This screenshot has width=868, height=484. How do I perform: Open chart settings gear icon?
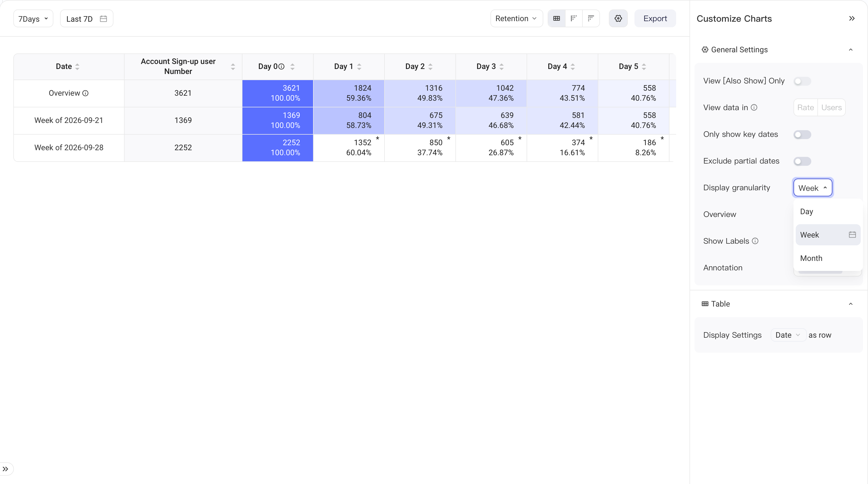[x=618, y=19]
